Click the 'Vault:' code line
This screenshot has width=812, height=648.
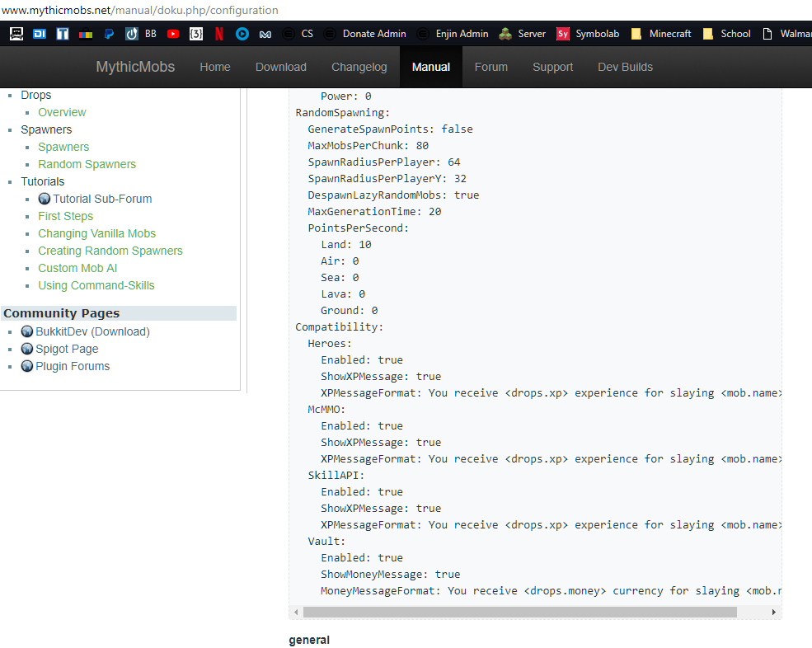tap(326, 542)
